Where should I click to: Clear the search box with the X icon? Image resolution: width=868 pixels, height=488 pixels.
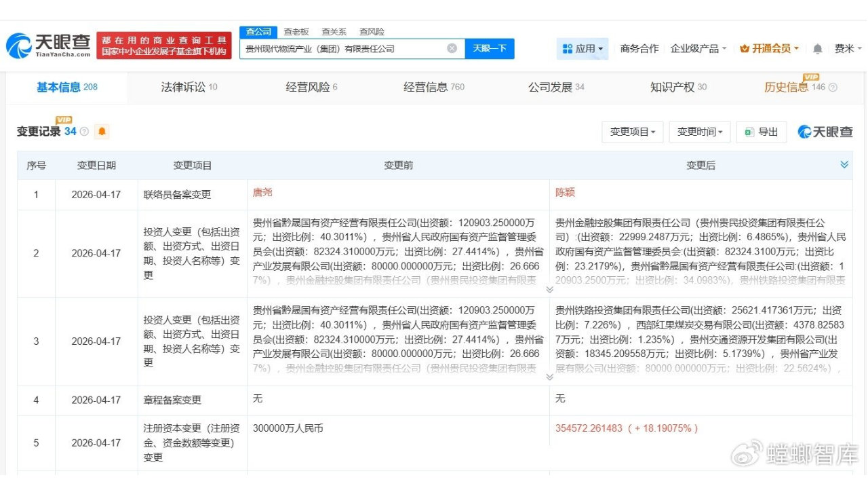tap(452, 48)
